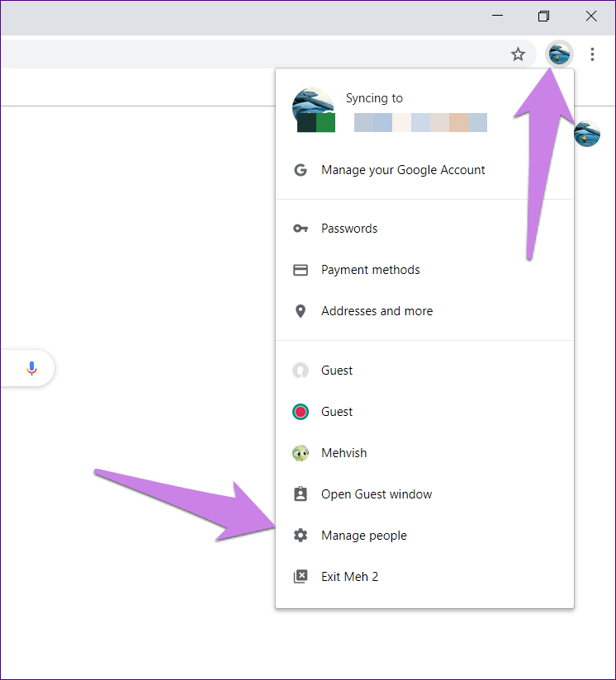Open Manage your Google Account
The width and height of the screenshot is (616, 680).
tap(424, 170)
